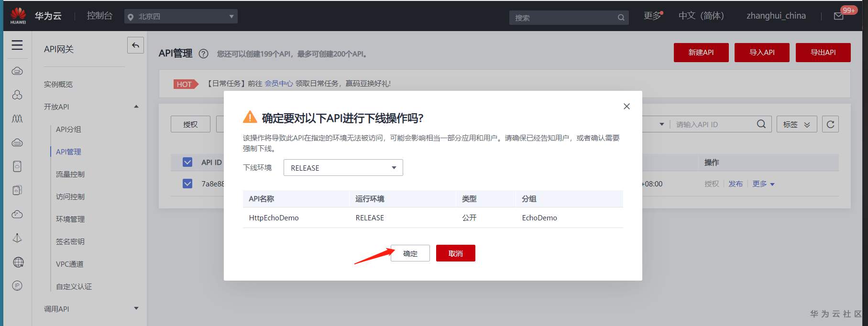Click the cloud disk sidebar icon below wave icon

click(x=17, y=142)
